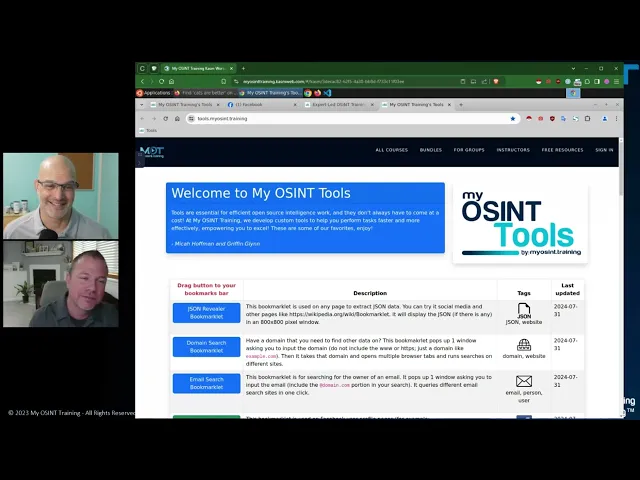Click Last updated column header
The image size is (640, 480).
coord(567,289)
